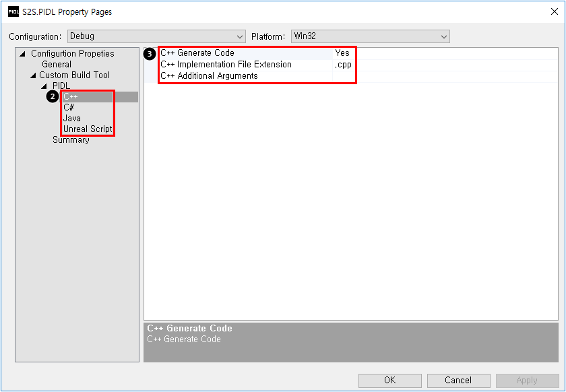Open the Configuration dropdown set to Debug
Image resolution: width=566 pixels, height=392 pixels.
point(156,36)
